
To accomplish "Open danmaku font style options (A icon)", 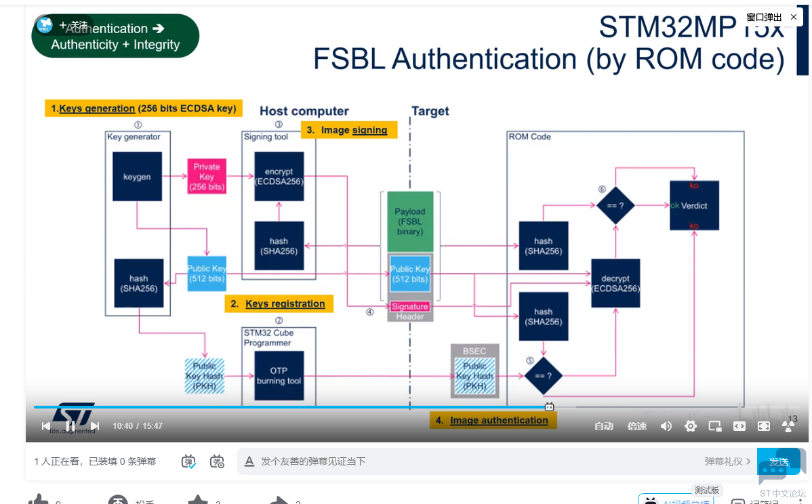I will click(x=249, y=461).
